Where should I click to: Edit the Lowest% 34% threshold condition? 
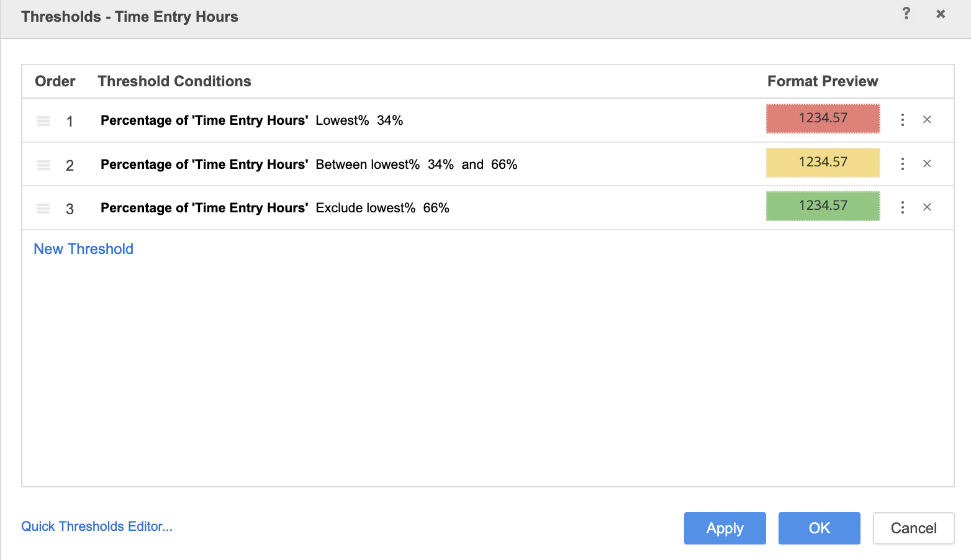tap(251, 120)
